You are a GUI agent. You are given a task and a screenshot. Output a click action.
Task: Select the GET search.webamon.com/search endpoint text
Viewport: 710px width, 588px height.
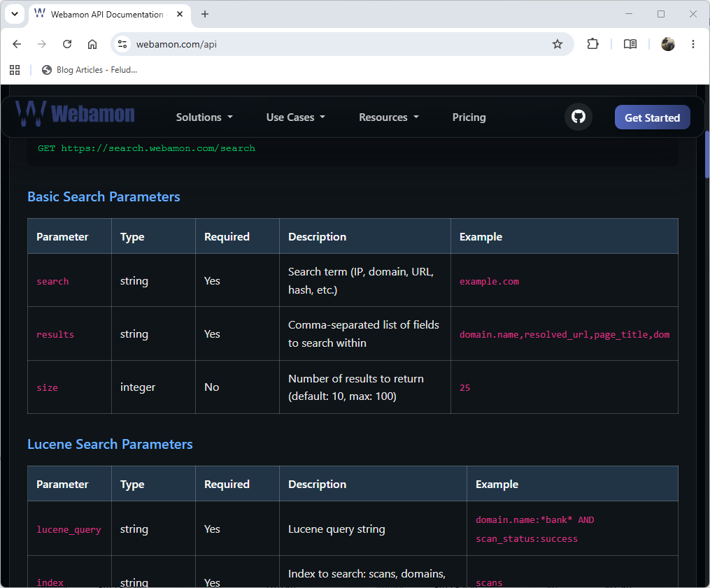click(x=146, y=148)
